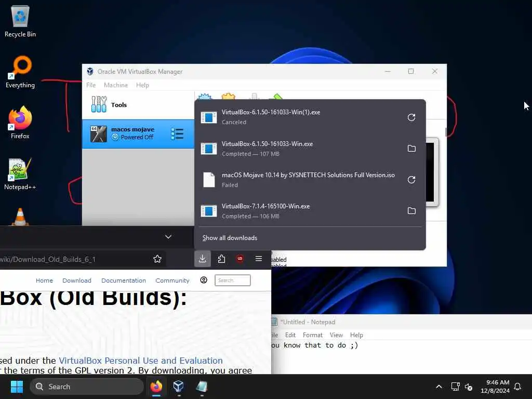Click the muted volume tray icon
Viewport: 532px width, 399px height.
(469, 387)
